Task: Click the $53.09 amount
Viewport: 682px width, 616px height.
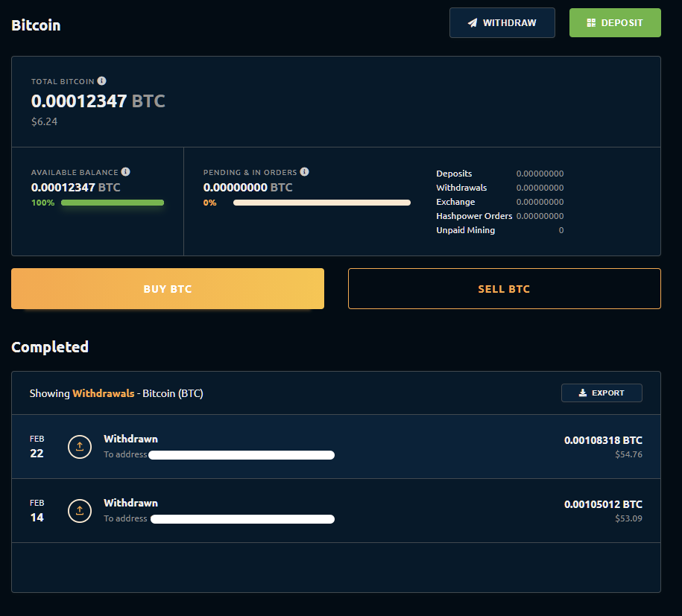Action: click(x=628, y=518)
